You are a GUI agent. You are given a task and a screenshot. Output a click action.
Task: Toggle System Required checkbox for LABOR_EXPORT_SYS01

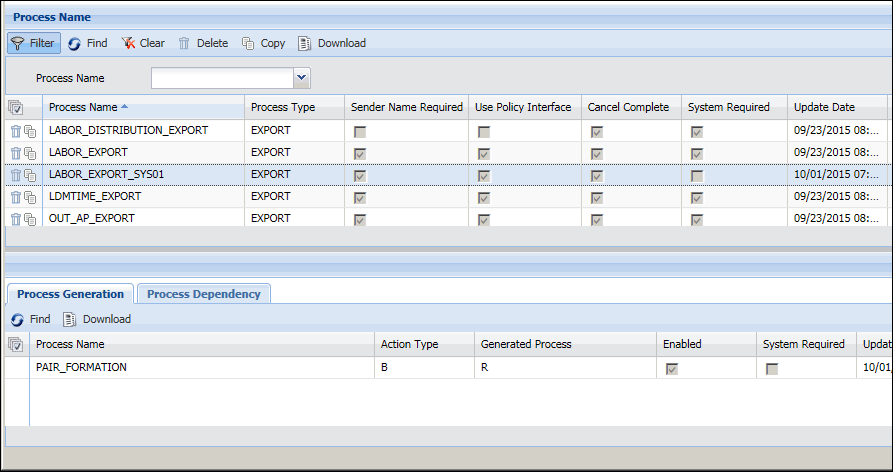point(695,175)
